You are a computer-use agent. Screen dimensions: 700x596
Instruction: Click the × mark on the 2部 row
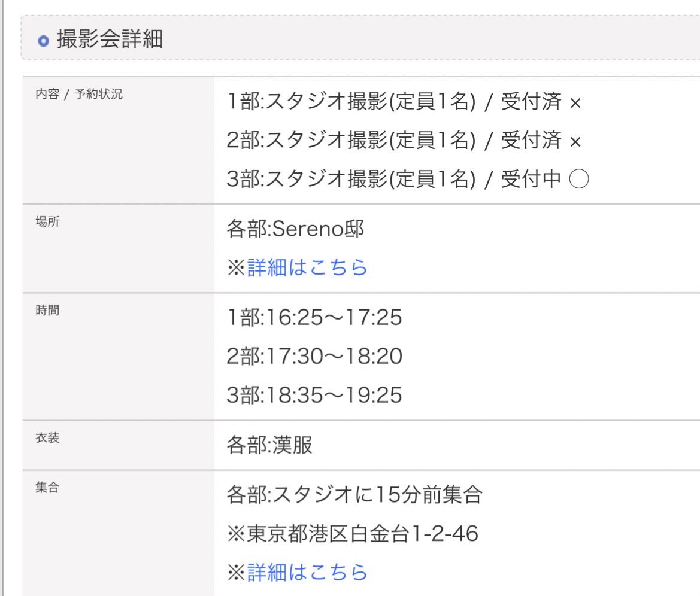click(575, 142)
